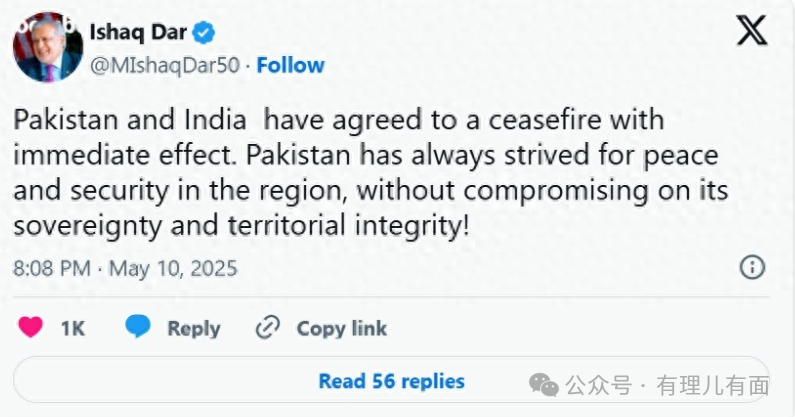Open Ishaq Dar's profile avatar

click(47, 46)
